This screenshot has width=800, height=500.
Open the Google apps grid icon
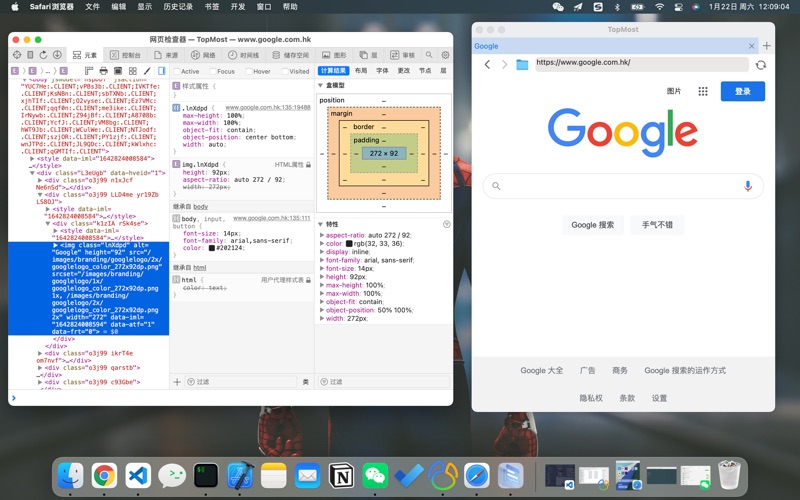703,91
